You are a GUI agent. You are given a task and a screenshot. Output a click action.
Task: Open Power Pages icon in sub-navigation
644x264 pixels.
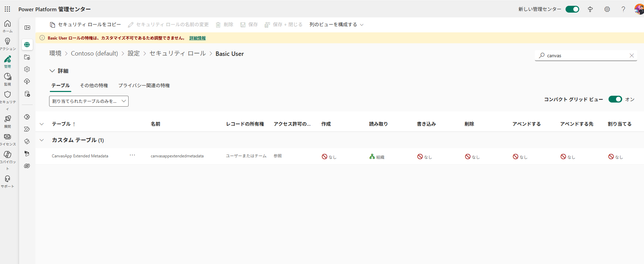[27, 141]
